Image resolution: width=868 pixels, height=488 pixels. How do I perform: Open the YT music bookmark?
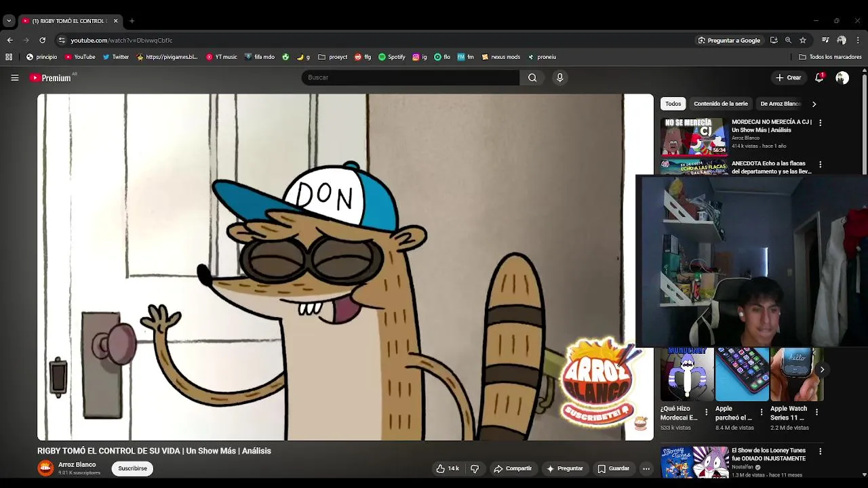[222, 57]
